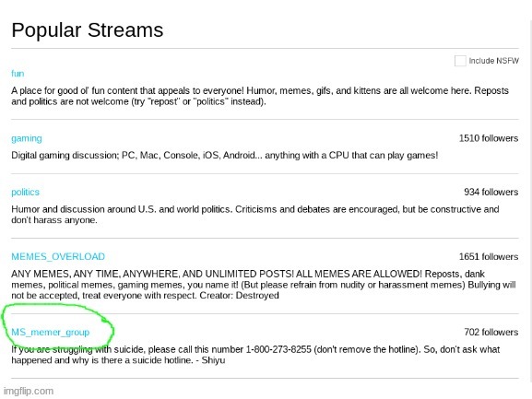Viewport: 532px width, 399px height.
Task: Open the MEMES_OVERLOAD stream
Action: point(58,256)
